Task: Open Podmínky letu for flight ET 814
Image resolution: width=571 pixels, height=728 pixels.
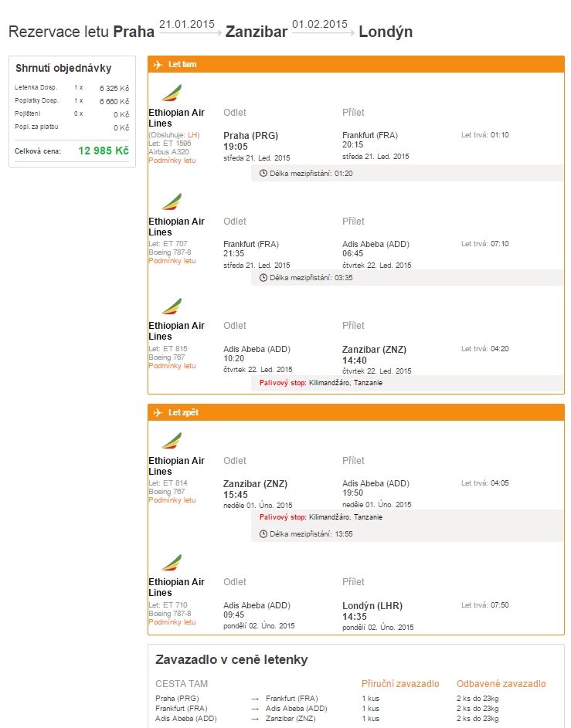Action: click(x=172, y=500)
